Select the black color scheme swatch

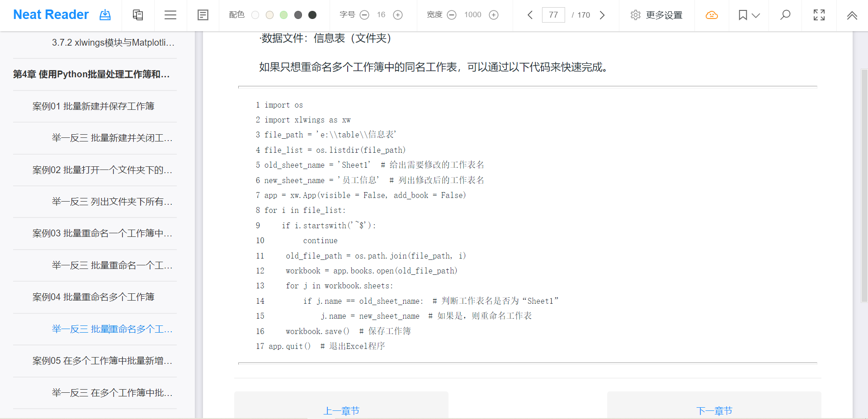pos(312,15)
